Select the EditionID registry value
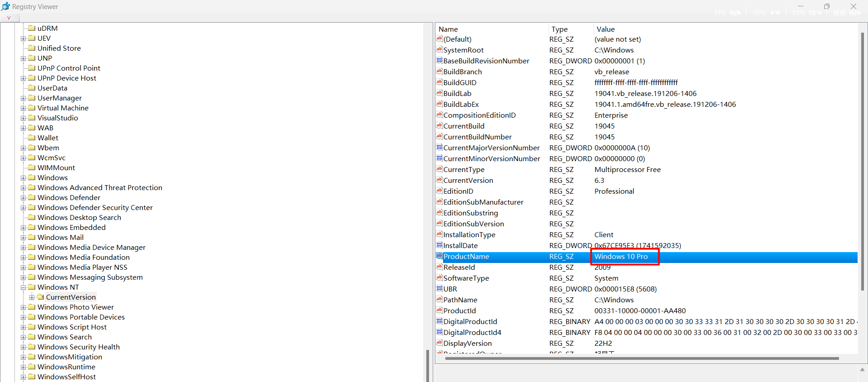 pos(458,191)
